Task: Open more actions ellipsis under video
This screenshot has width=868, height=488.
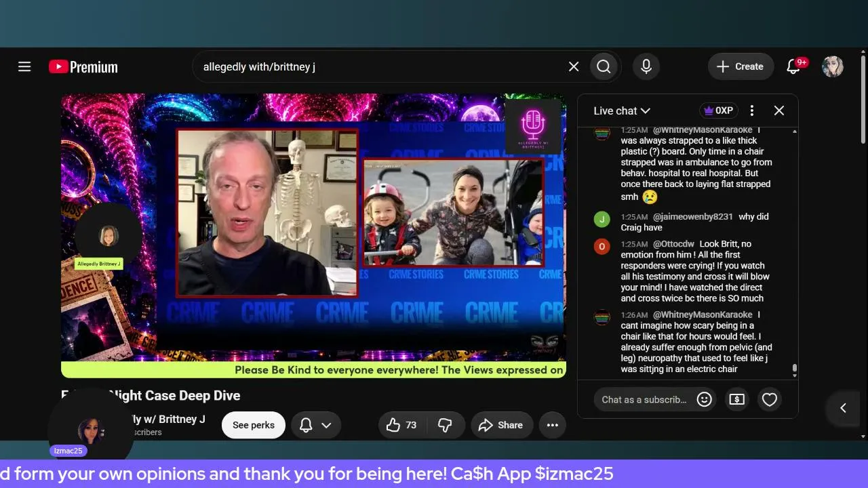Action: coord(553,425)
